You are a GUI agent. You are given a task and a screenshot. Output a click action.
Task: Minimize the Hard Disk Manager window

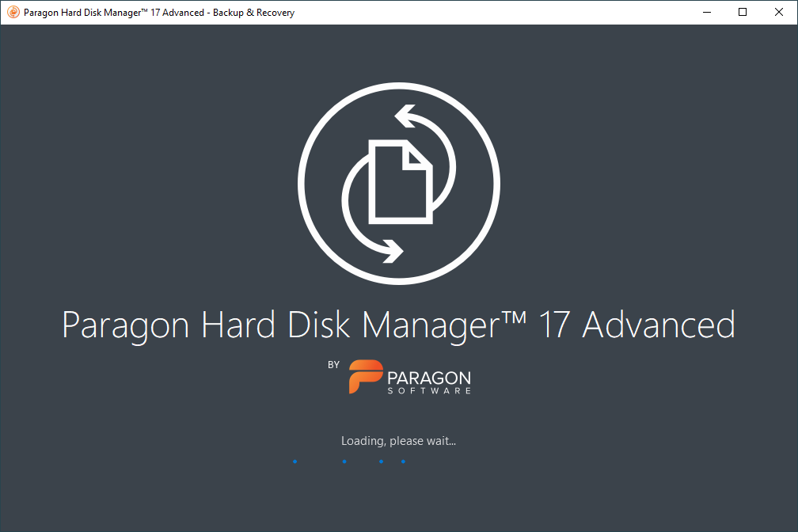[x=707, y=12]
